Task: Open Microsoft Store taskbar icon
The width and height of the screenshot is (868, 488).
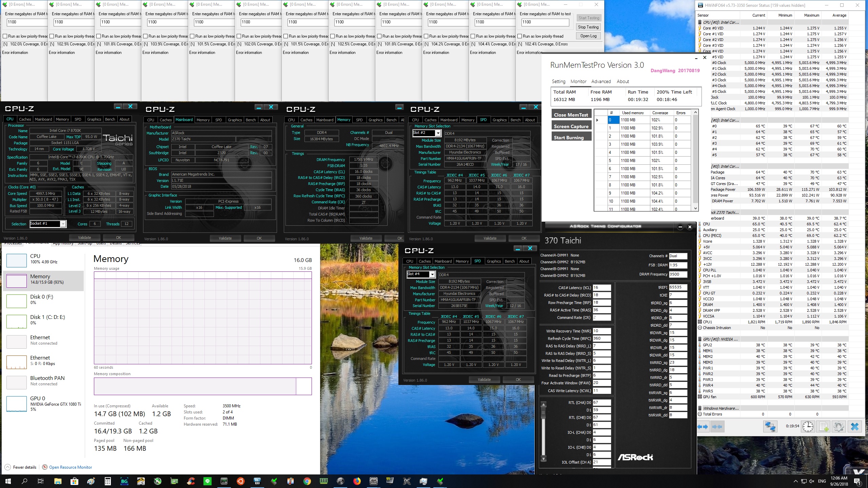Action: (74, 481)
